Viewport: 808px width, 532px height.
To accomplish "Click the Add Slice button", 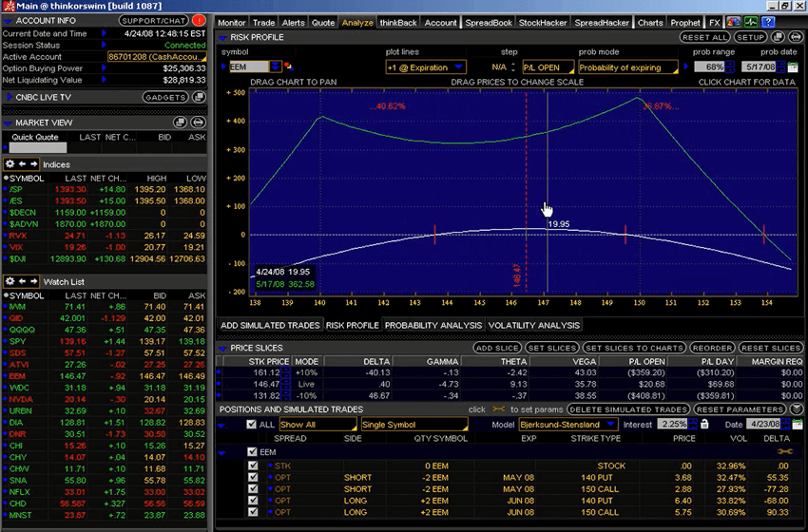I will 497,348.
